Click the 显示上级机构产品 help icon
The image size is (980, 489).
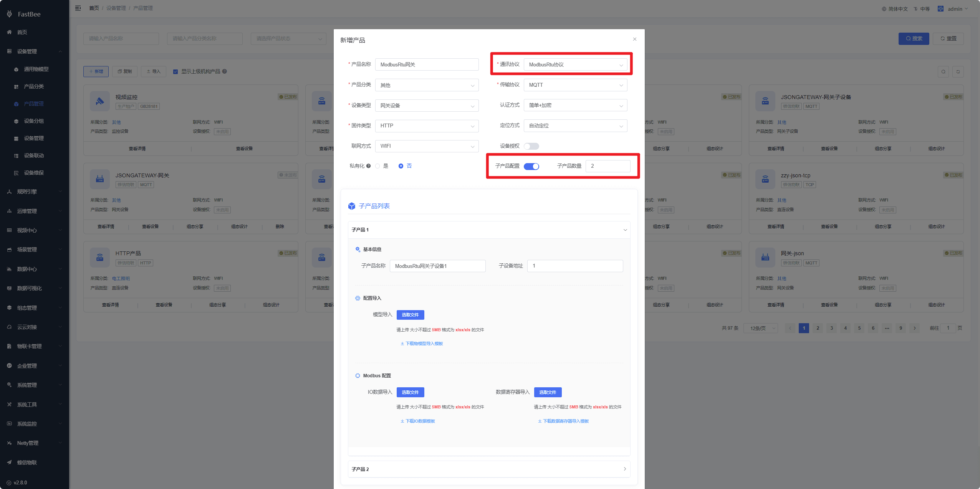[x=225, y=71]
